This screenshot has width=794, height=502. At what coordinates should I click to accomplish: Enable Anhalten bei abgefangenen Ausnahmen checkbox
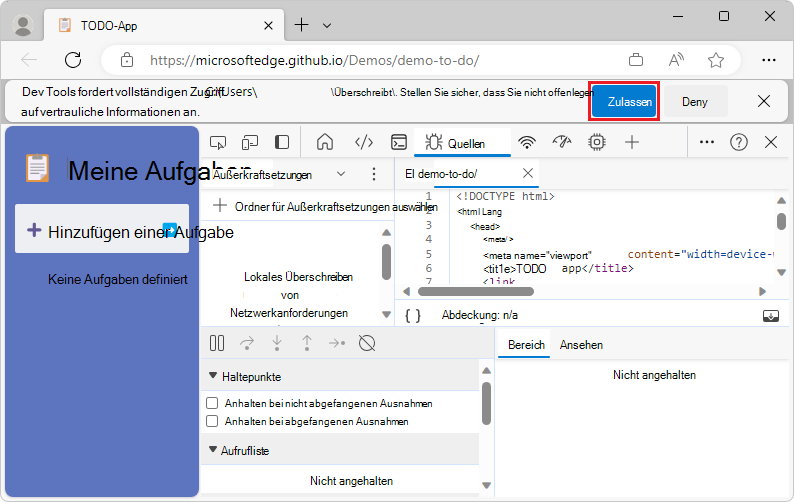coord(212,421)
